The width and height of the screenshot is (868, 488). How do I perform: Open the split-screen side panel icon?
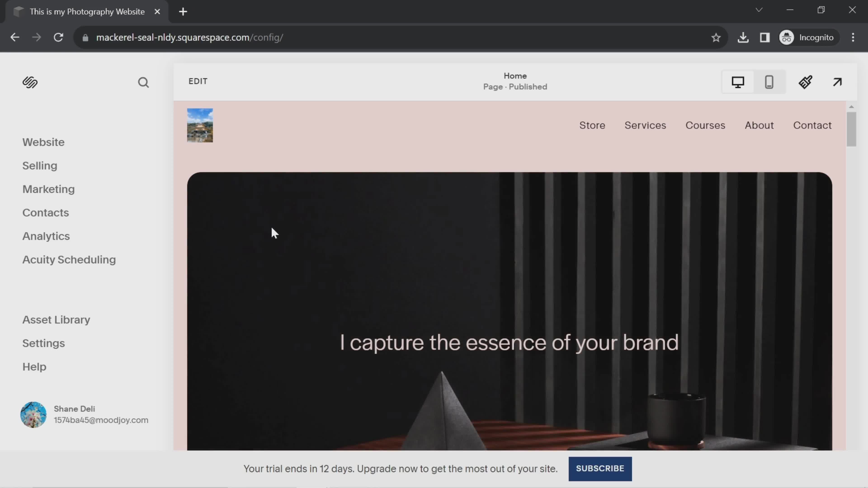(764, 37)
